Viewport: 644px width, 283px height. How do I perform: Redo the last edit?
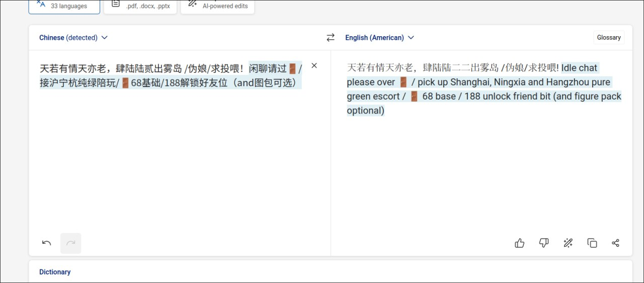coord(71,243)
